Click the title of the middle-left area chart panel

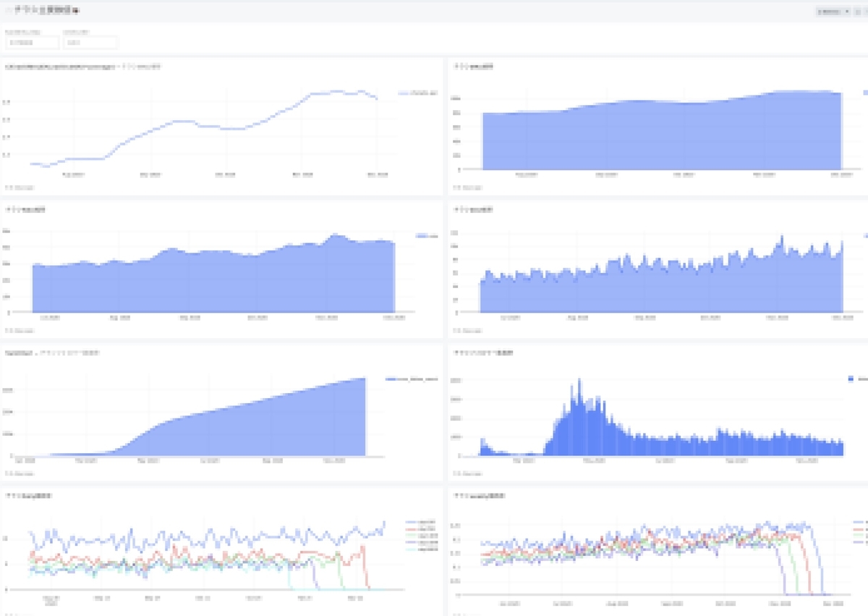click(26, 209)
